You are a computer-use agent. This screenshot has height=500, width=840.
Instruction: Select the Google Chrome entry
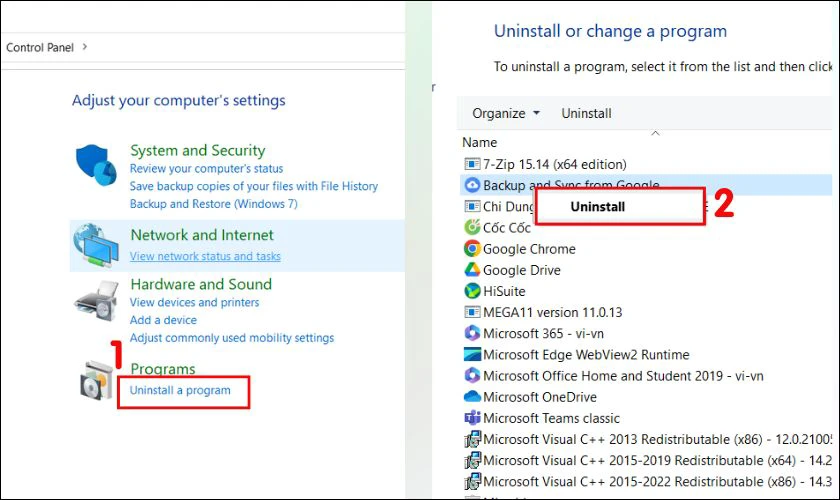529,249
